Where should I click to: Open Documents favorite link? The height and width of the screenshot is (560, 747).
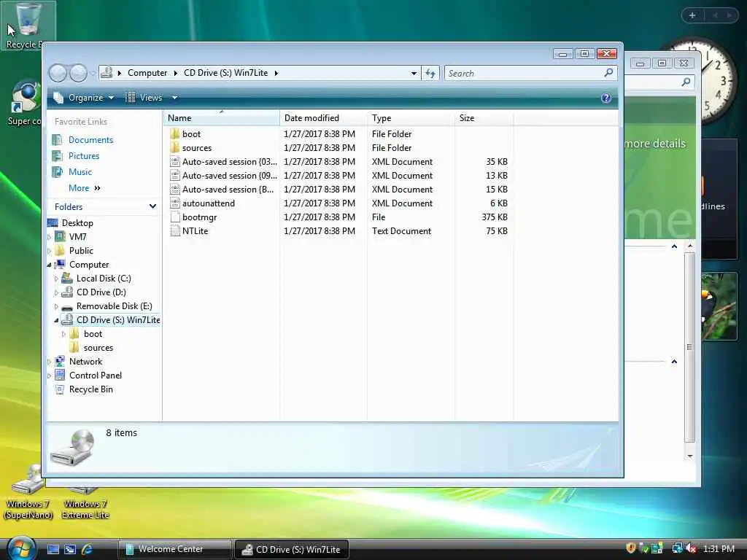click(x=90, y=140)
